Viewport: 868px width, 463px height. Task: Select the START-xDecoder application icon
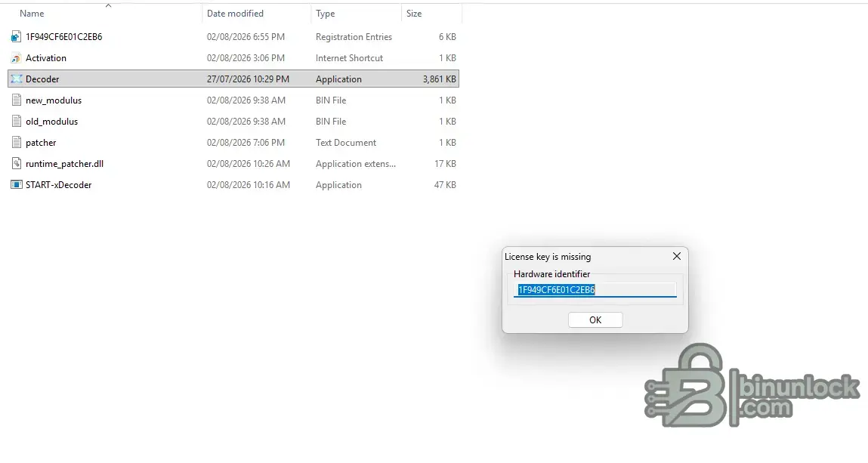[16, 185]
